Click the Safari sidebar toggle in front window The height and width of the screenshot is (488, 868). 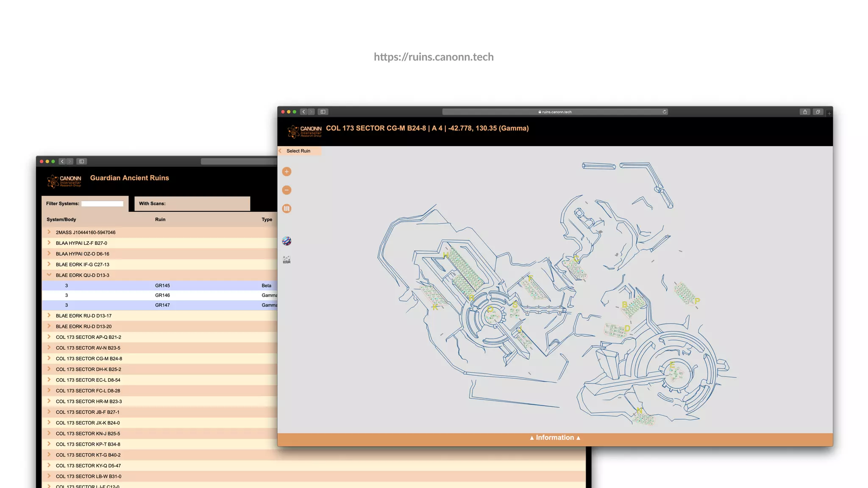click(323, 112)
